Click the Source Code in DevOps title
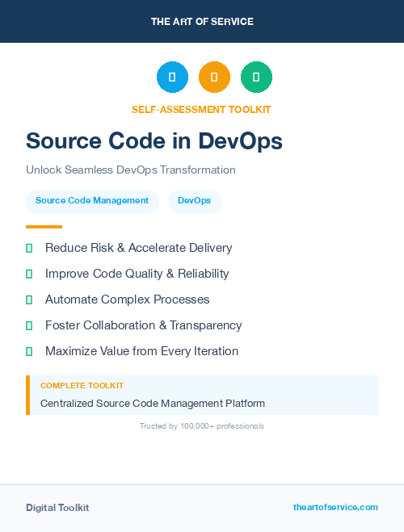The width and height of the screenshot is (404, 532). coord(154,141)
